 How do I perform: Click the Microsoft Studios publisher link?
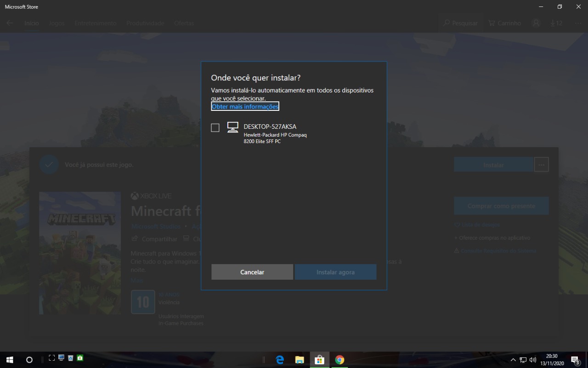pos(156,226)
